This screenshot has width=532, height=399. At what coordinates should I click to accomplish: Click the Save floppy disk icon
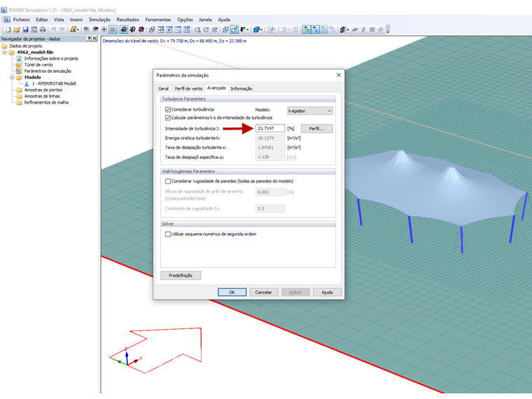(25, 30)
